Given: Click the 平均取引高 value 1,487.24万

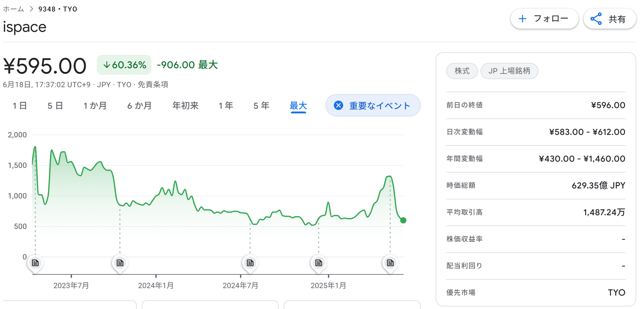Looking at the screenshot, I should pos(604,212).
